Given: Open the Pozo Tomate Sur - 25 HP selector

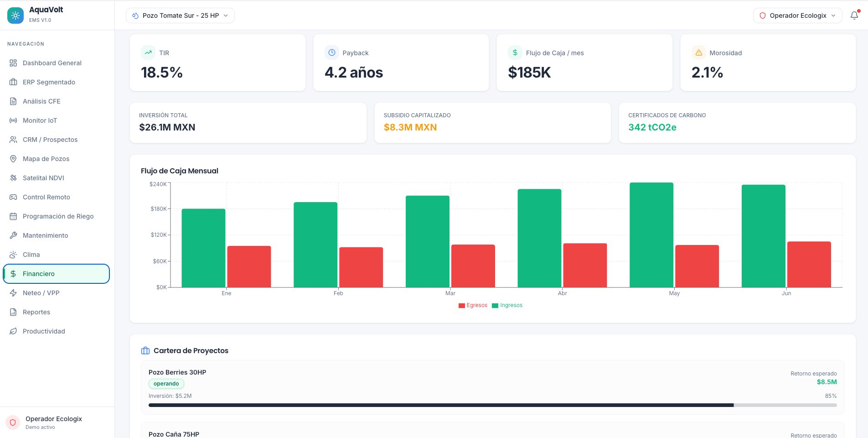Looking at the screenshot, I should tap(180, 16).
